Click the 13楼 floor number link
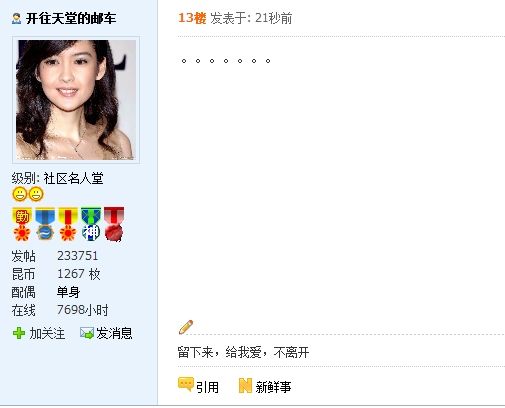The width and height of the screenshot is (505, 408). [192, 18]
